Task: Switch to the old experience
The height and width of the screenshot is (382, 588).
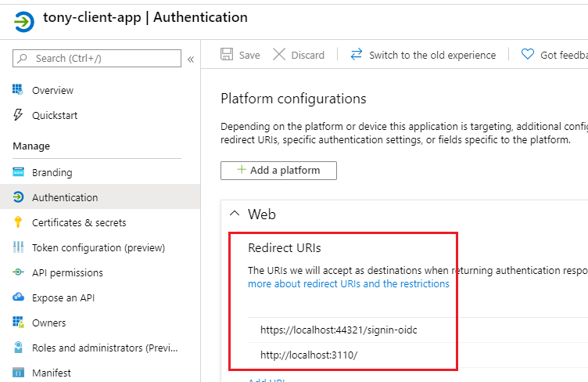Action: (x=423, y=55)
